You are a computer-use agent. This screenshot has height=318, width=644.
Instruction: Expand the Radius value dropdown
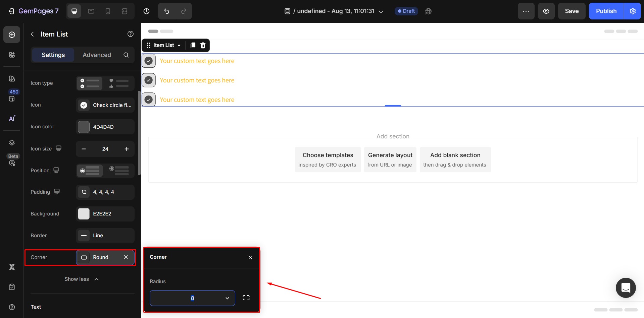pyautogui.click(x=227, y=298)
